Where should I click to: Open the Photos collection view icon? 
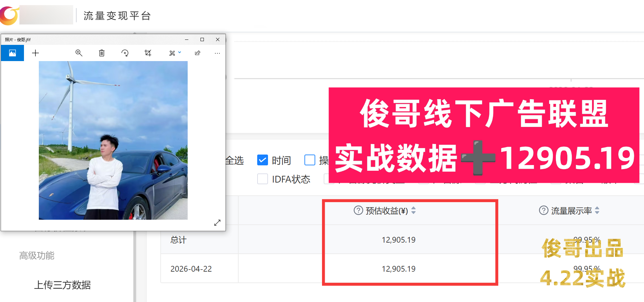pos(12,53)
